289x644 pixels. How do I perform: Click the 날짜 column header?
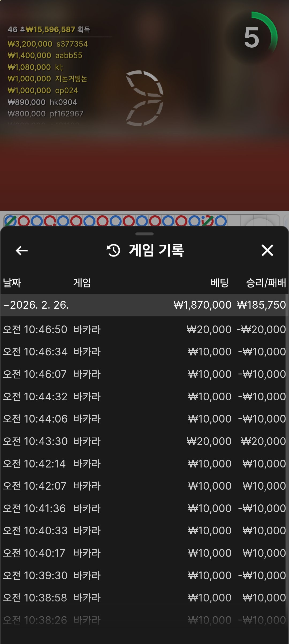coord(12,283)
